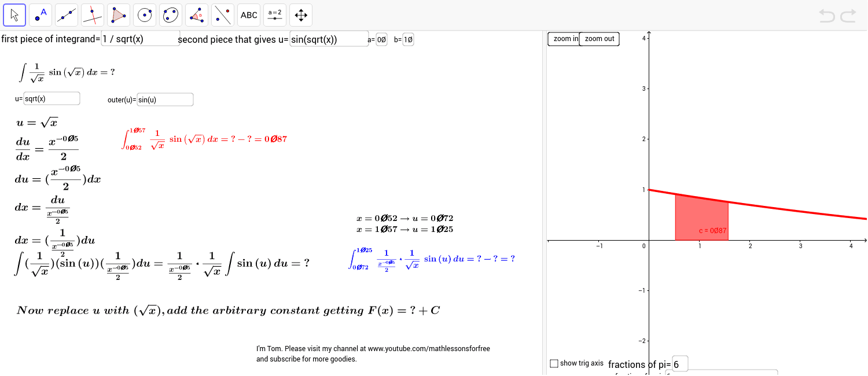Select the Point tool
This screenshot has height=376, width=868.
[41, 15]
